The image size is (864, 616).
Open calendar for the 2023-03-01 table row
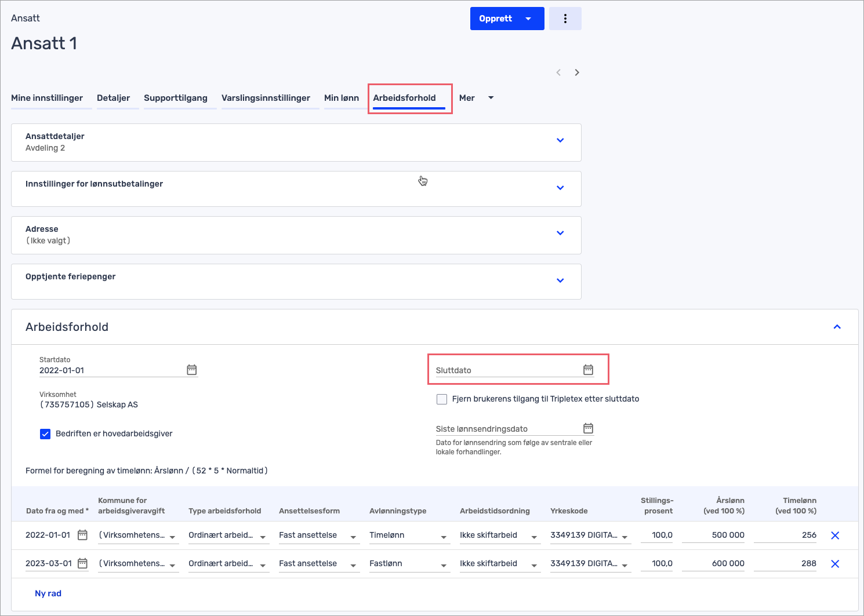pos(83,563)
